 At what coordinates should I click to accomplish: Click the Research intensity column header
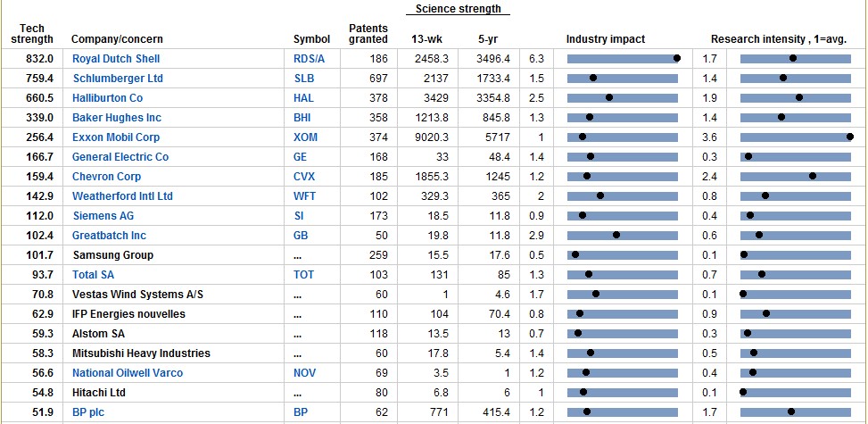click(x=778, y=39)
